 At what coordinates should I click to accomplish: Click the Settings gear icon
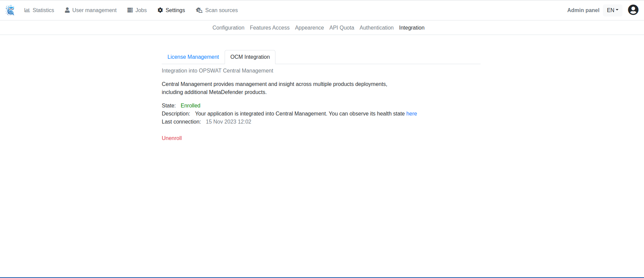tap(160, 10)
